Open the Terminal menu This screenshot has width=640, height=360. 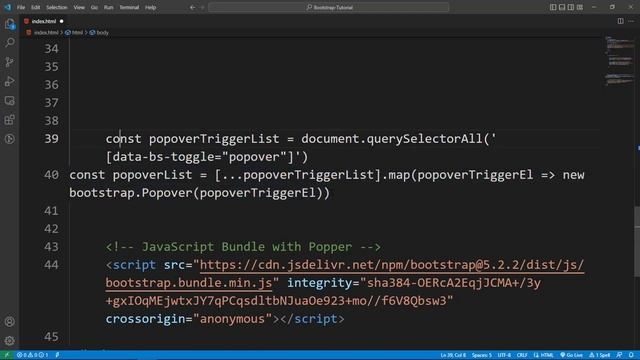point(129,7)
